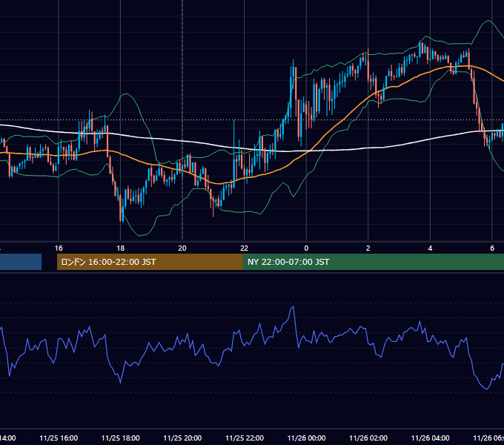The image size is (504, 445).
Task: Click the upper axis label 0
Action: tap(306, 248)
